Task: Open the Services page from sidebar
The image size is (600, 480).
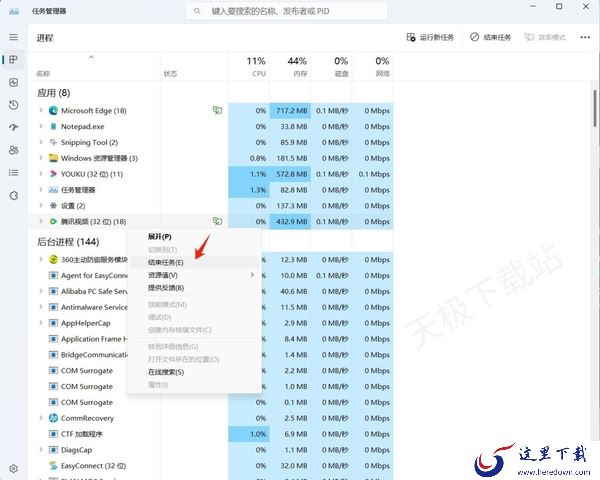Action: coord(13,196)
